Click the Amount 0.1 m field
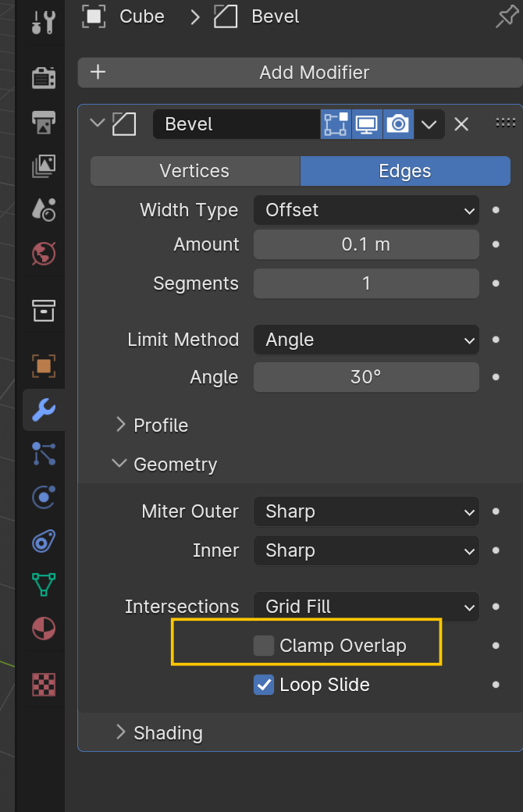 [366, 244]
